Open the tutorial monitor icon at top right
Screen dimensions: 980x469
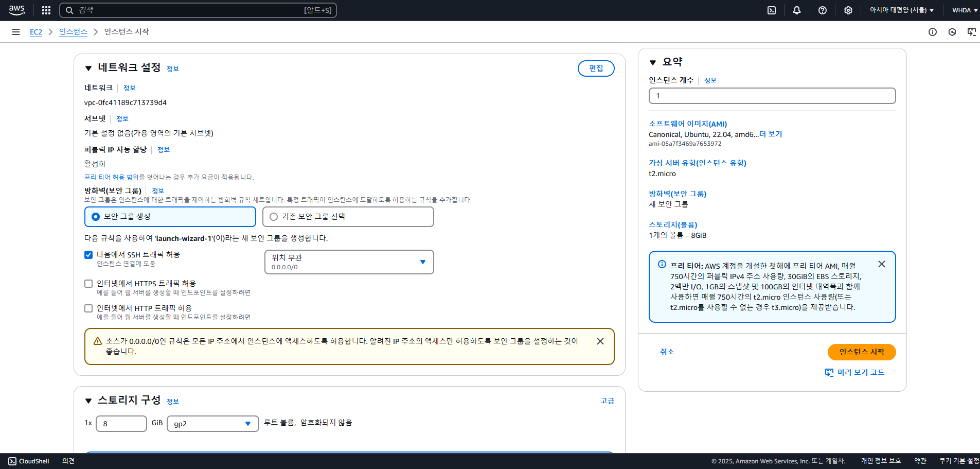[x=972, y=32]
